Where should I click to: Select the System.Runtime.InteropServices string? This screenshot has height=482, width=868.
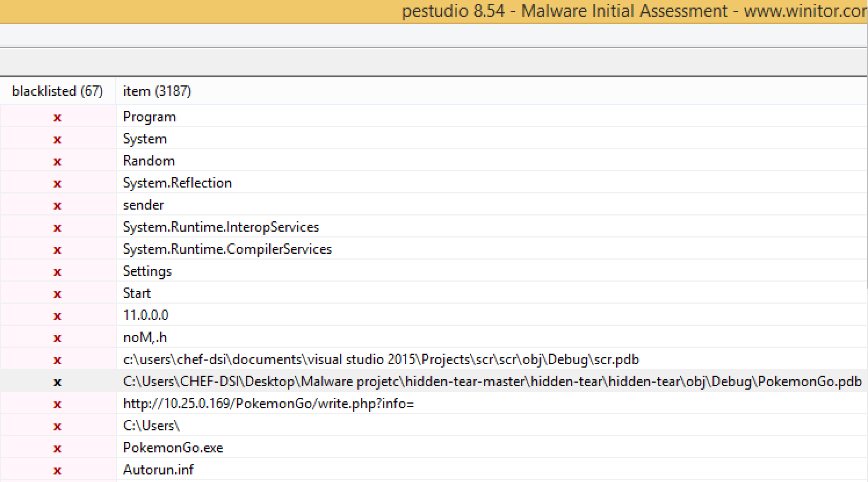point(220,227)
